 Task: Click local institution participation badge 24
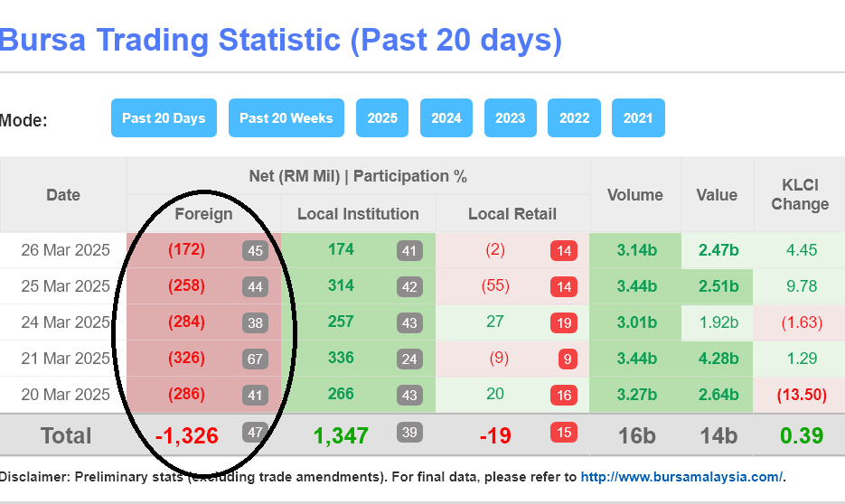(409, 359)
